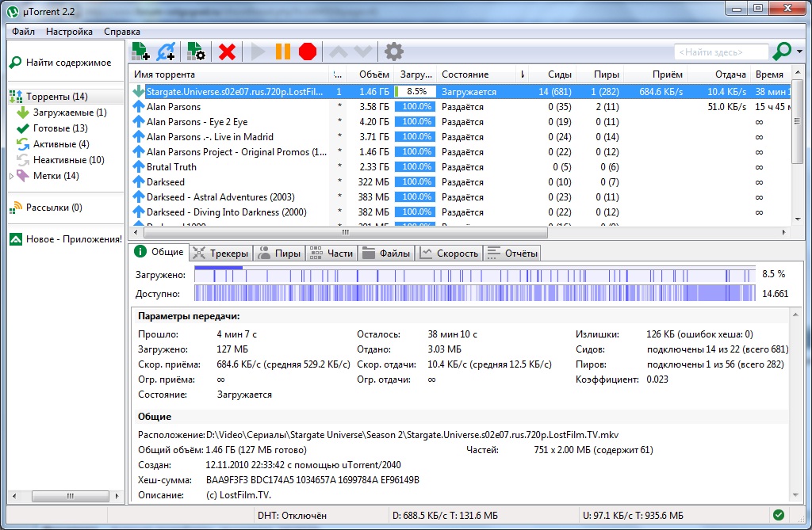Viewport: 812px width, 530px height.
Task: Click the green network status icon in status bar
Action: (x=778, y=515)
